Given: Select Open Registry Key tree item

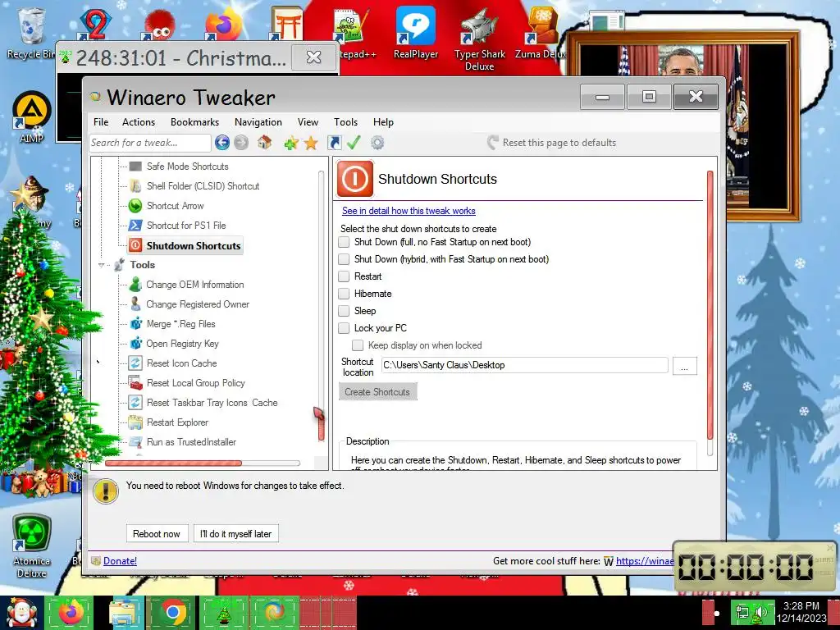Looking at the screenshot, I should (183, 344).
